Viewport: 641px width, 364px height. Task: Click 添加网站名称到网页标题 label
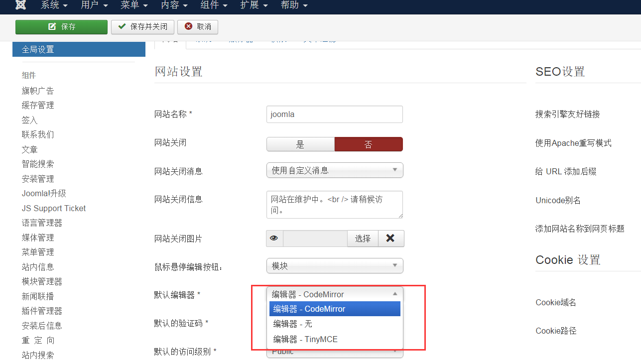580,229
